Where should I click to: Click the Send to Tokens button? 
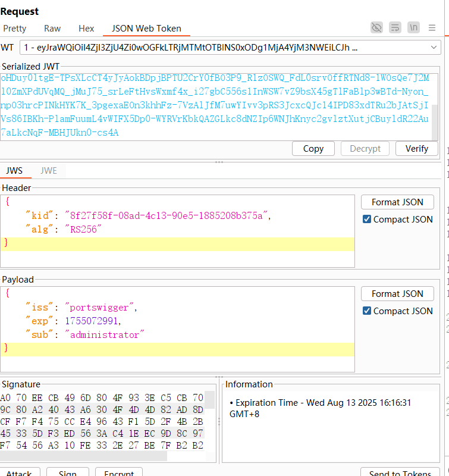pyautogui.click(x=400, y=472)
